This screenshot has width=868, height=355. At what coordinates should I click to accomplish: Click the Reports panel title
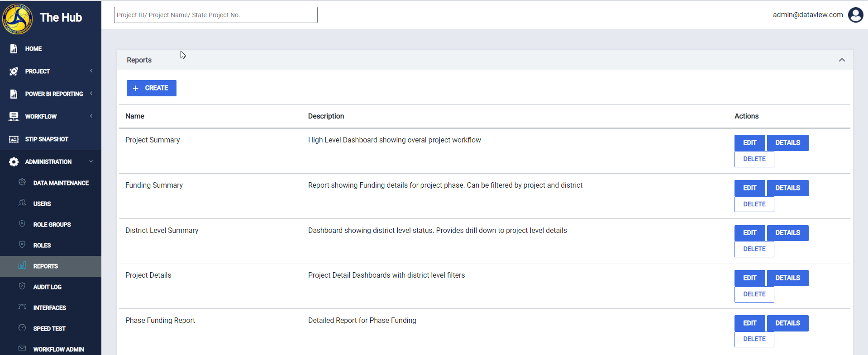coord(139,60)
